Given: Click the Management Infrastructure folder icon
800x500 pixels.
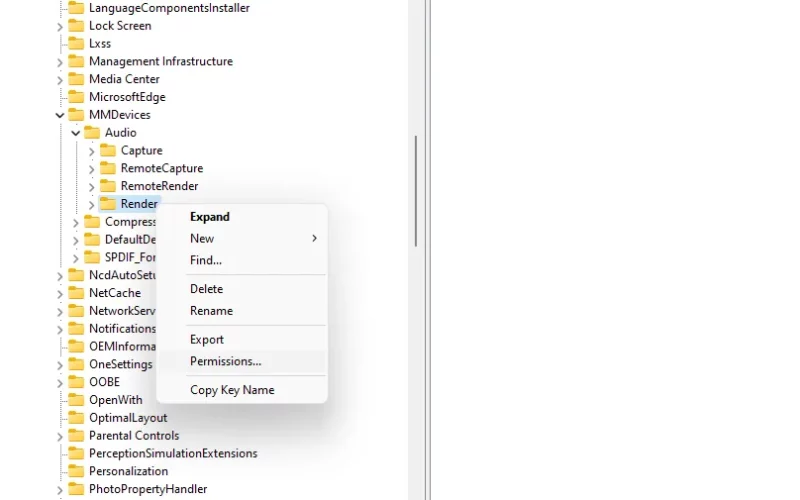Looking at the screenshot, I should 76,61.
